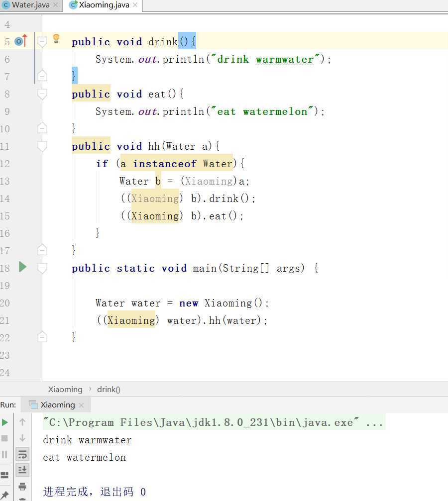Stop the running process
This screenshot has height=501, width=448.
pyautogui.click(x=5, y=438)
